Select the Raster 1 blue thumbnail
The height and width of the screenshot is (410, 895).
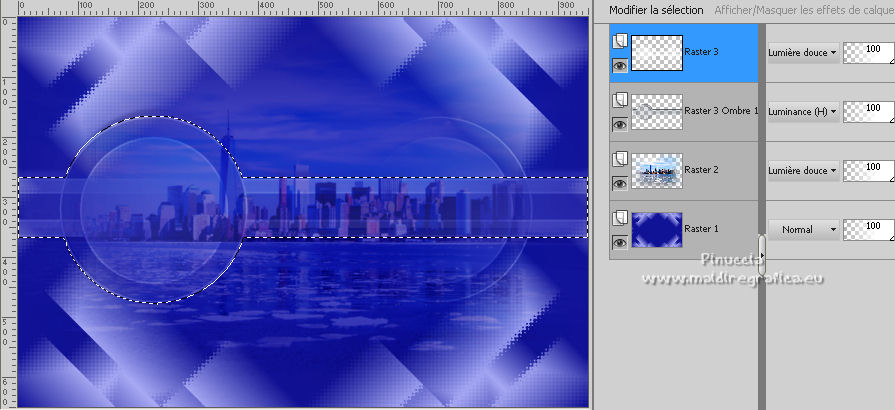(657, 230)
